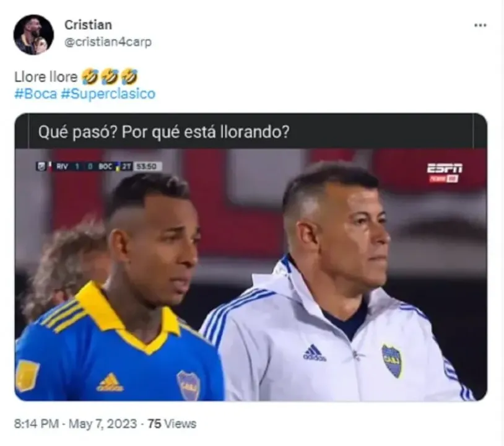Click the Adidas logo on the white jacket

pyautogui.click(x=315, y=352)
